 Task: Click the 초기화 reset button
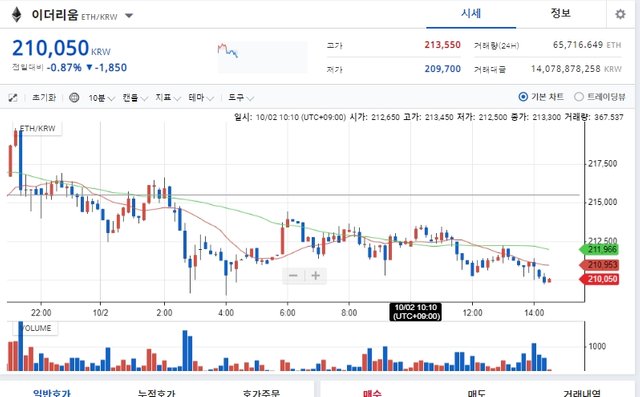point(44,98)
